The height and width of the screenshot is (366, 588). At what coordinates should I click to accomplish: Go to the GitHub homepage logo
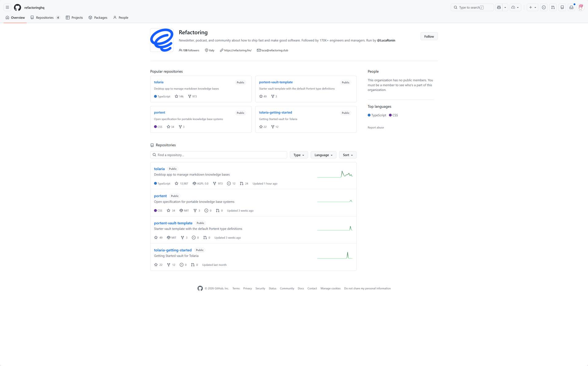(18, 7)
